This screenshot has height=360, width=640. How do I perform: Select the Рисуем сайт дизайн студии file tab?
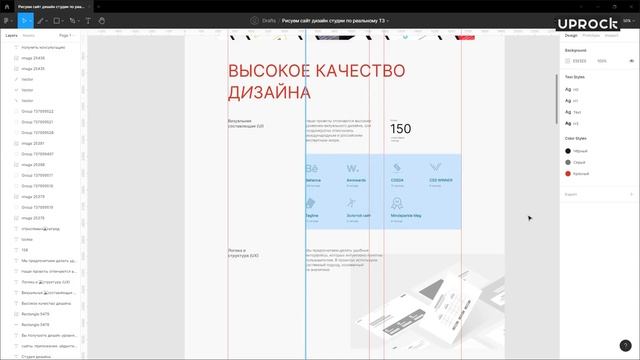(51, 7)
